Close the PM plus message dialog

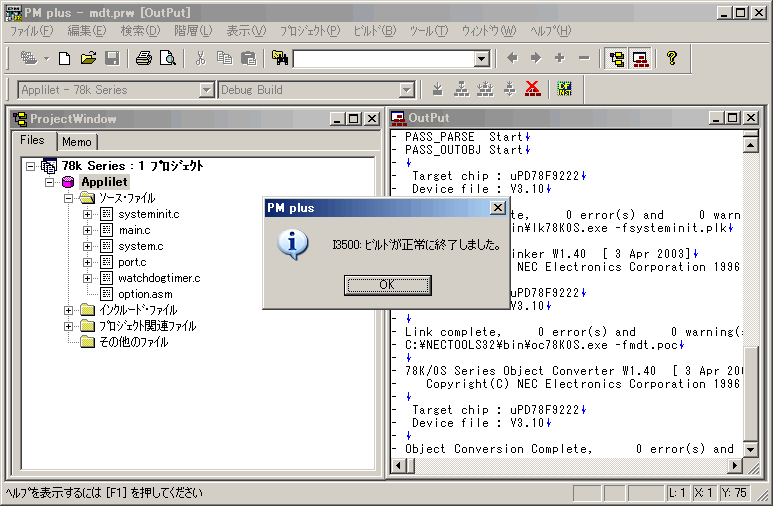[498, 208]
